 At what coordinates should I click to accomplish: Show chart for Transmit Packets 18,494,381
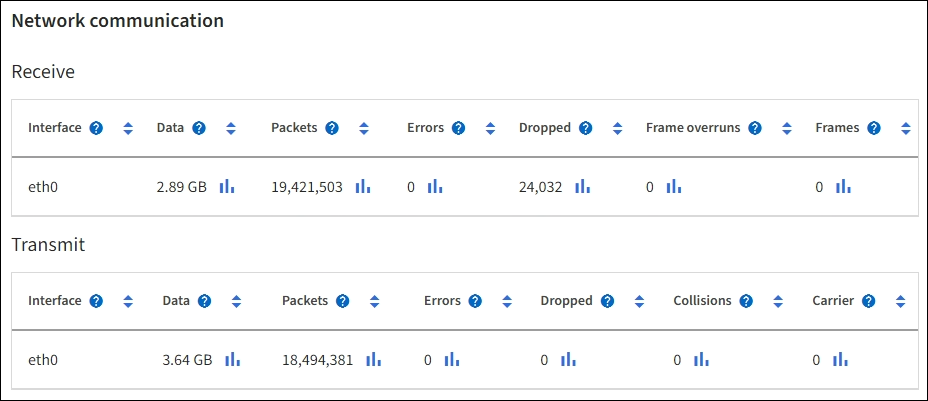374,359
